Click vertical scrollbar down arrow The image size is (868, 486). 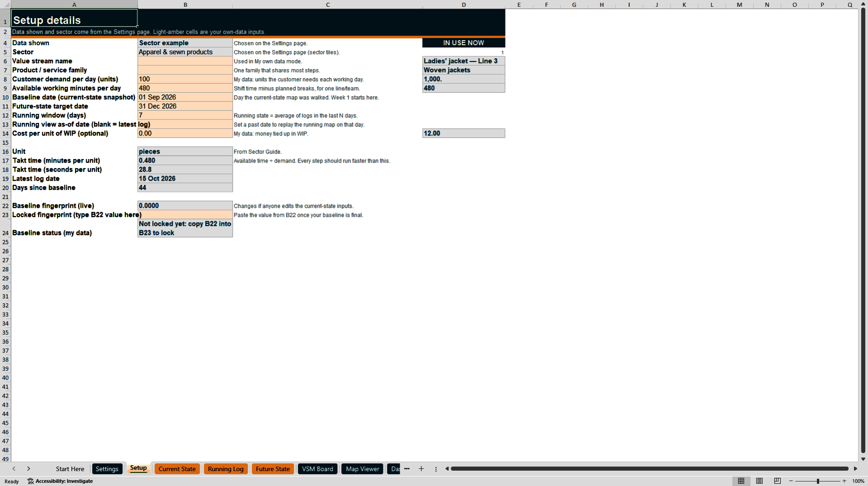863,459
